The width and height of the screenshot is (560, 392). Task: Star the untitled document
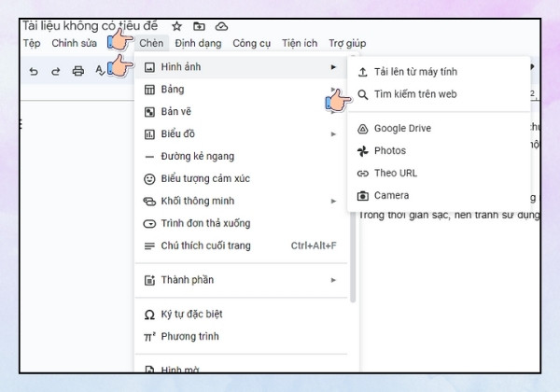point(176,26)
